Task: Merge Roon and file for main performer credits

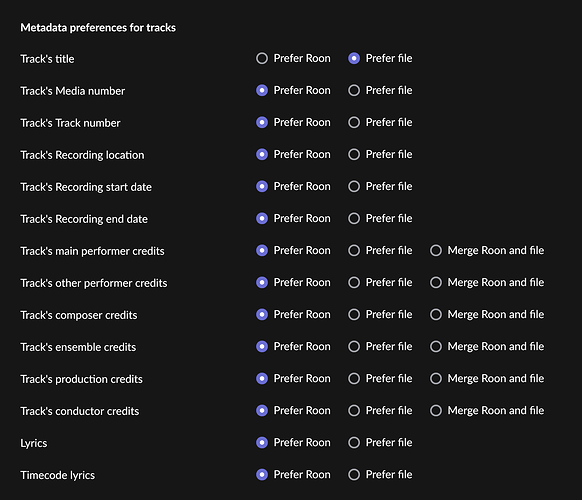Action: pyautogui.click(x=436, y=250)
